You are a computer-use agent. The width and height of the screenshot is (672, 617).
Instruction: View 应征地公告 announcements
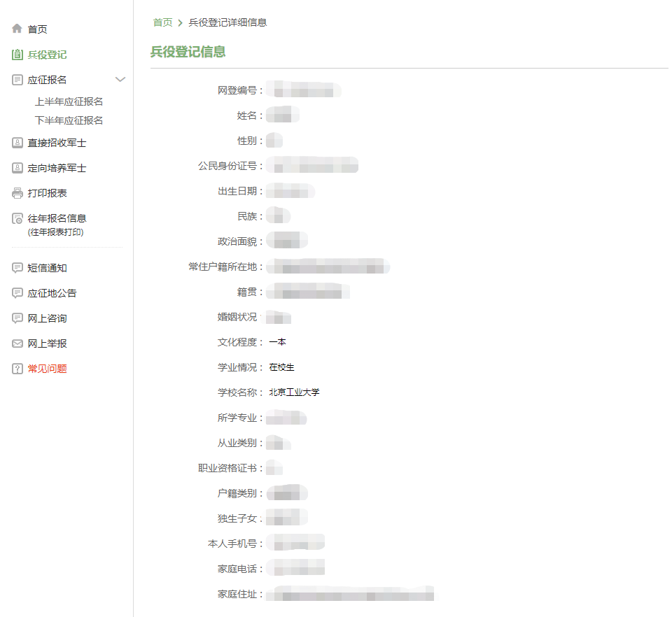(x=52, y=293)
